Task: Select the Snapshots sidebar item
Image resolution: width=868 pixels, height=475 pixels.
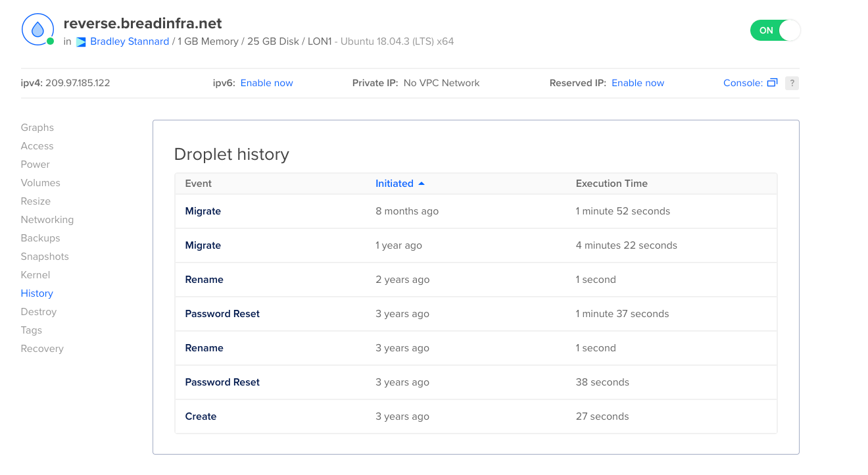Action: 45,257
